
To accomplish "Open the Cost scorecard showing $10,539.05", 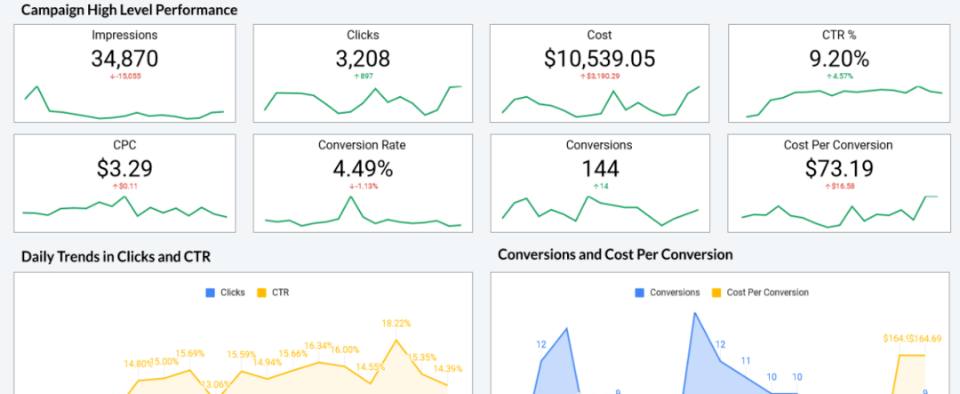I will pyautogui.click(x=599, y=73).
